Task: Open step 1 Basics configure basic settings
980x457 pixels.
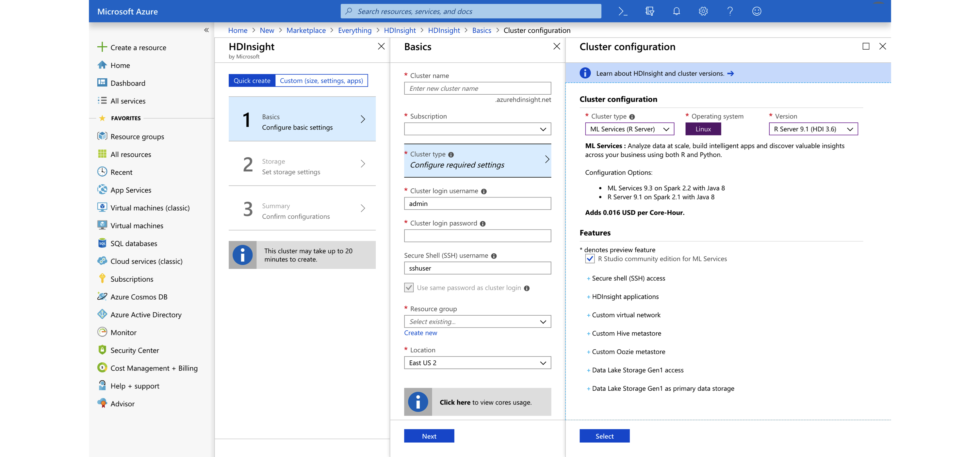Action: pos(302,119)
